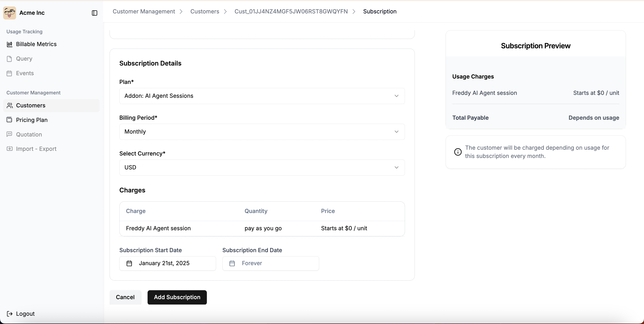Click the Add Subscription button
Viewport: 644px width, 324px height.
pyautogui.click(x=177, y=297)
